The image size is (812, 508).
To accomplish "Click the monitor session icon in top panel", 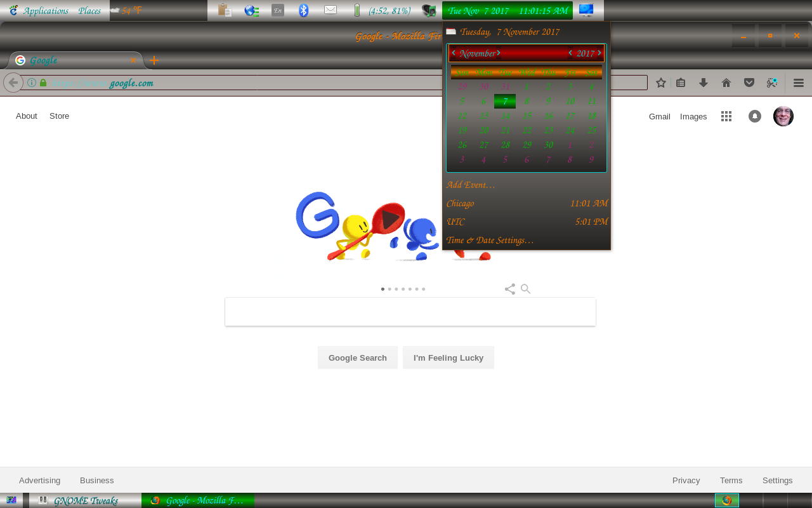I will click(586, 10).
